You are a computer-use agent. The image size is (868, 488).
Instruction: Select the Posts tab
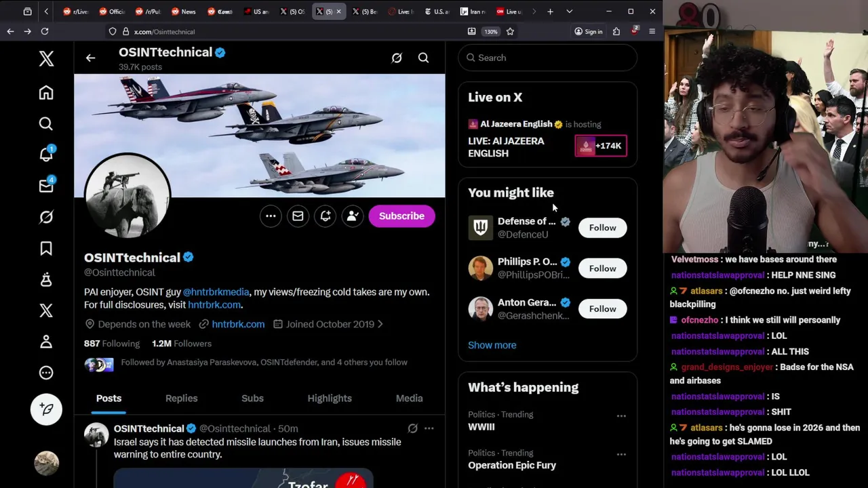click(108, 399)
